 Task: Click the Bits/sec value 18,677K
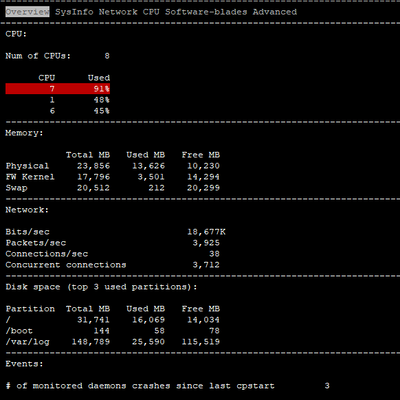coord(206,232)
